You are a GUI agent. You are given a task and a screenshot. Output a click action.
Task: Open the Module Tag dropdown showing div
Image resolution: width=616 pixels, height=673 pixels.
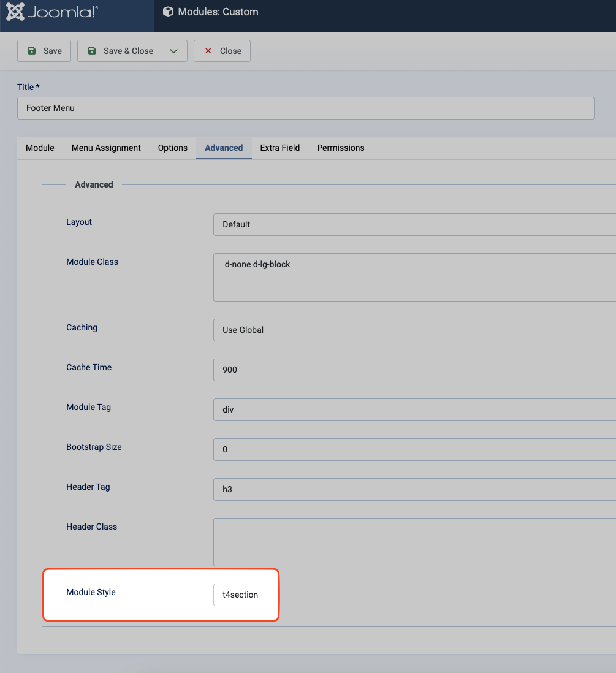pos(414,409)
